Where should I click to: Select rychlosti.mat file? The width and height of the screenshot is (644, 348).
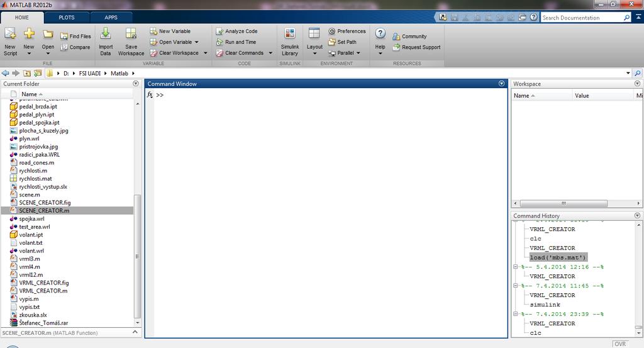35,178
